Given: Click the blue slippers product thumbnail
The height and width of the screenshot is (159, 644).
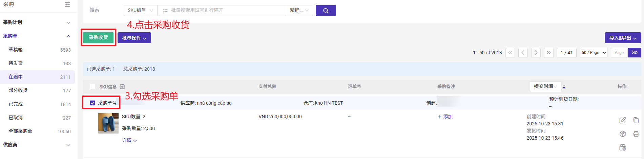Looking at the screenshot, I should tap(108, 123).
